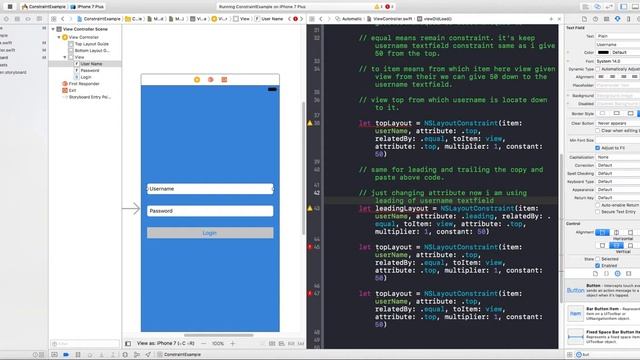Click the Password text field on canvas
The width and height of the screenshot is (640, 360).
click(210, 211)
